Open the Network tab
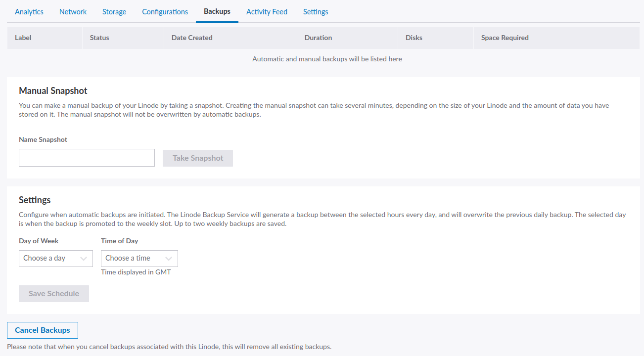 coord(73,11)
